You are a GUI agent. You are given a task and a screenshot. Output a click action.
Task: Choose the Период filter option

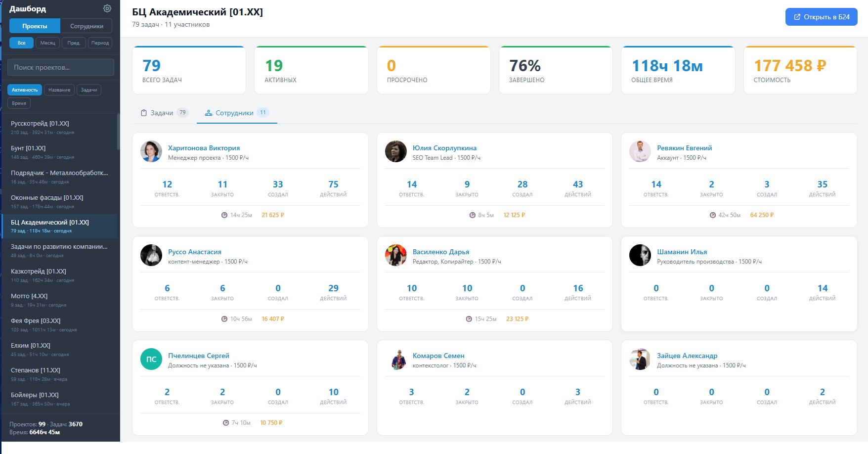[x=100, y=43]
